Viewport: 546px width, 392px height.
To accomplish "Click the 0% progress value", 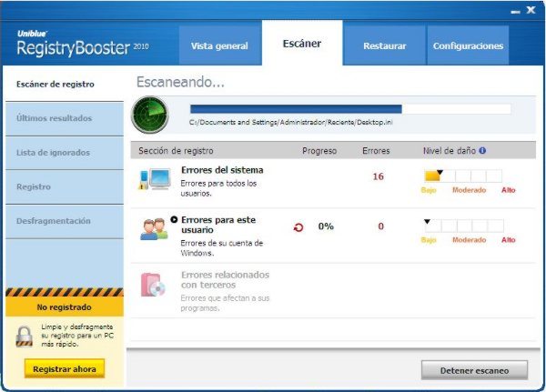I will click(x=326, y=226).
